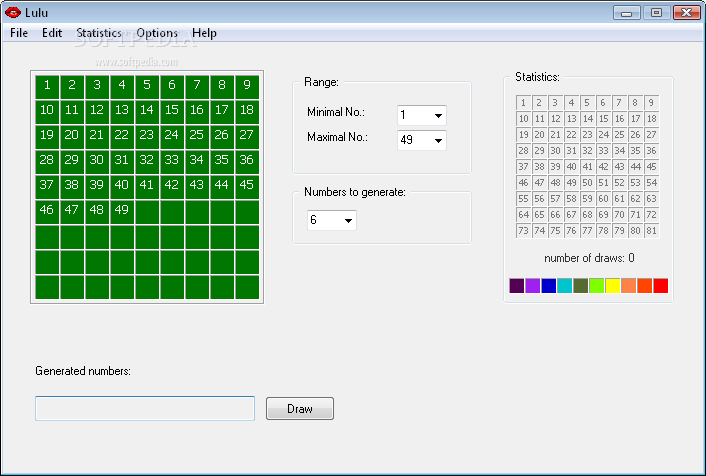
Task: Click statistics cell 63
Action: pos(651,199)
